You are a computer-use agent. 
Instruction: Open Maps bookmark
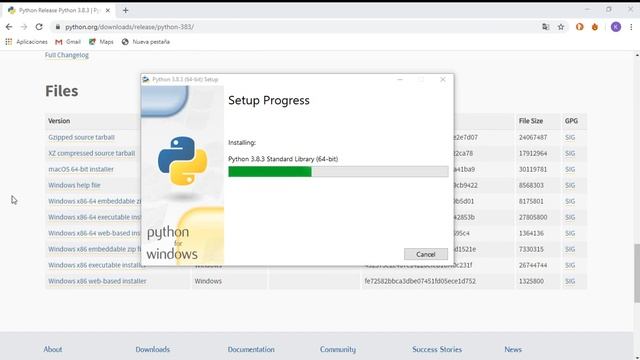(101, 42)
